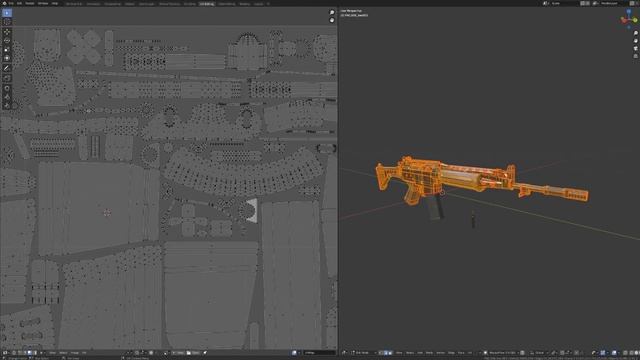Click the UV editor zoom magnifier icon
Viewport: 640px width, 360px height.
click(332, 13)
